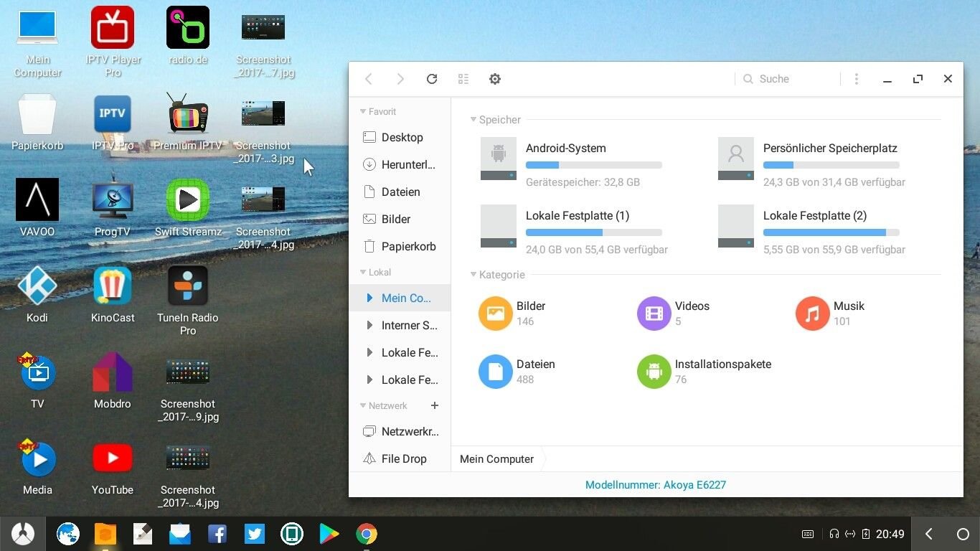Open Persönlicher Speicherplatz drive
Screen dimensions: 980x551
pos(811,164)
